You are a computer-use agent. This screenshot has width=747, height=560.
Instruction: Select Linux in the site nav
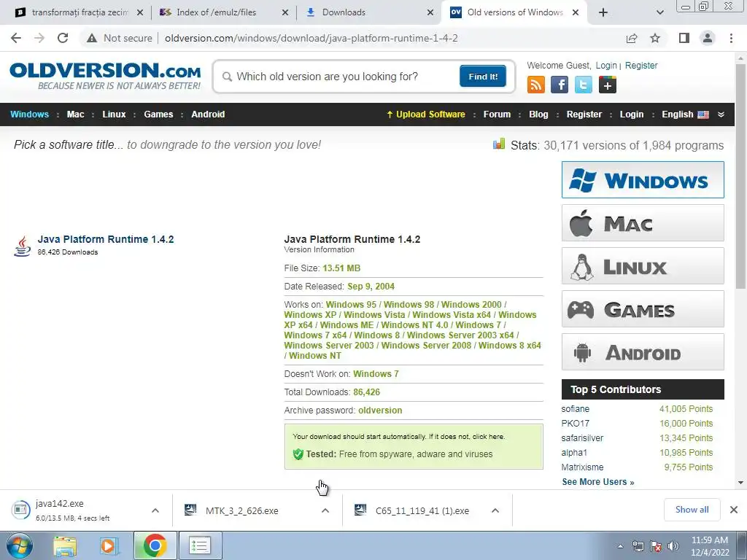[x=114, y=114]
